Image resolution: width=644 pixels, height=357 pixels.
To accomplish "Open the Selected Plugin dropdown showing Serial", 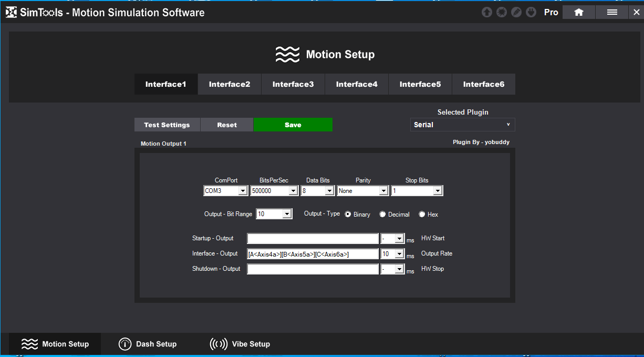I will (x=463, y=125).
